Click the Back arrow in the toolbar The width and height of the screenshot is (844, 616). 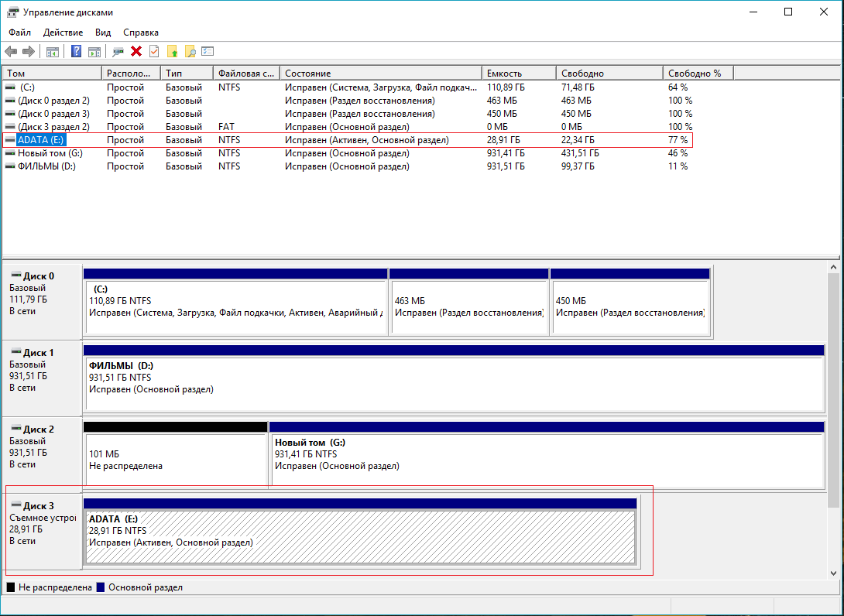tap(11, 52)
